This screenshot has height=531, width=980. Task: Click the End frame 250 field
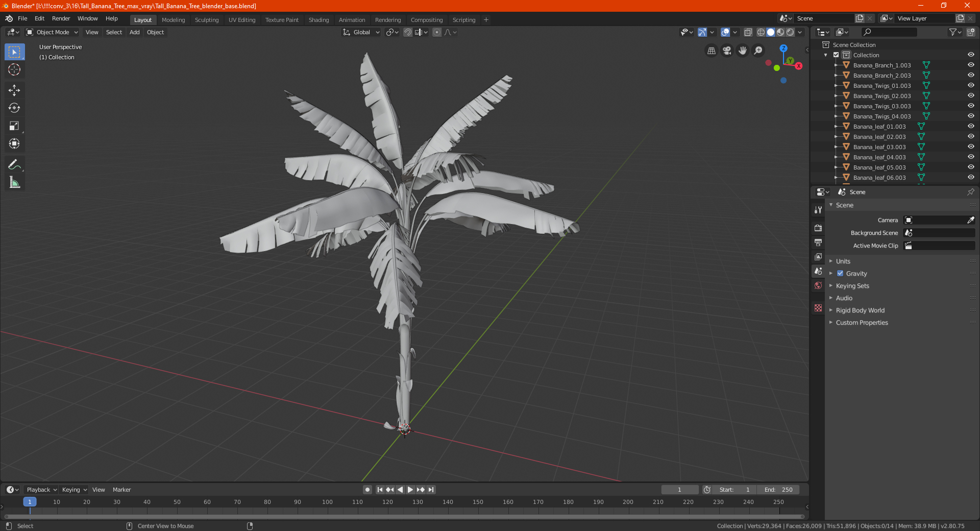point(778,490)
